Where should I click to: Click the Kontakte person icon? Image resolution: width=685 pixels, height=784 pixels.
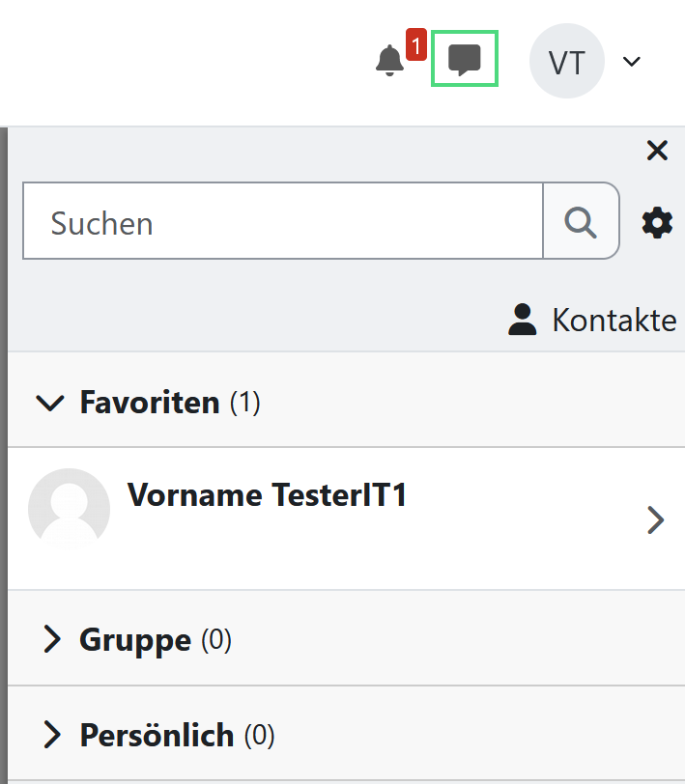coord(523,320)
